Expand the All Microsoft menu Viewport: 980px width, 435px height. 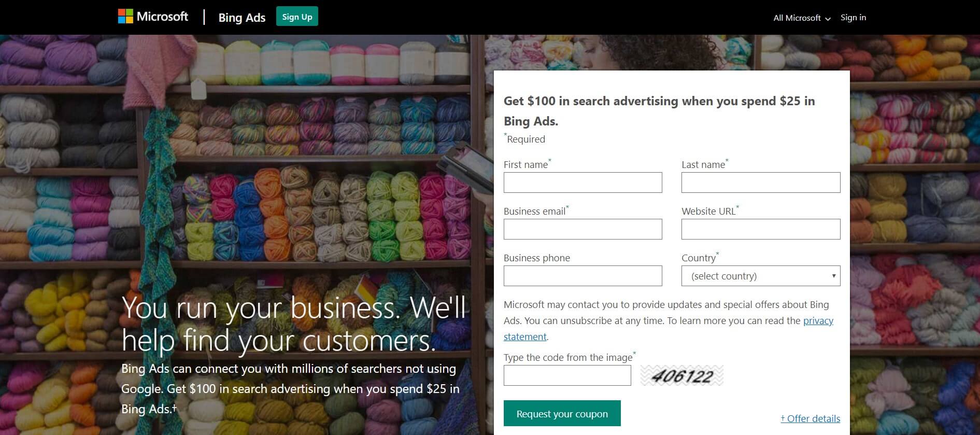(x=801, y=18)
